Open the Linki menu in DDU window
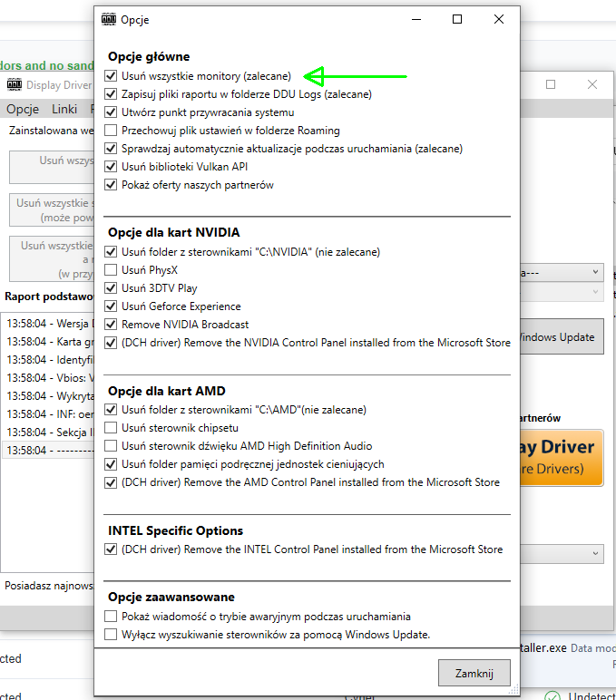 [x=64, y=109]
